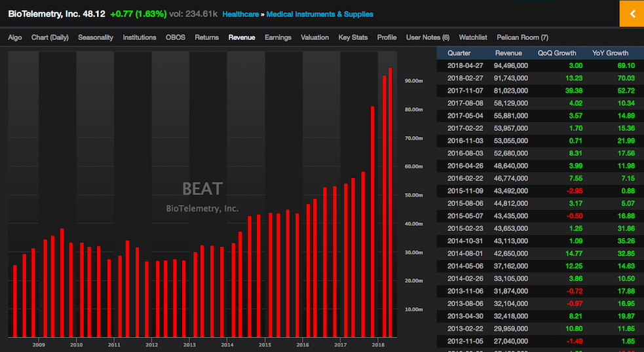Click the 90.00m y-axis label
The height and width of the screenshot is (352, 644).
pyautogui.click(x=413, y=81)
